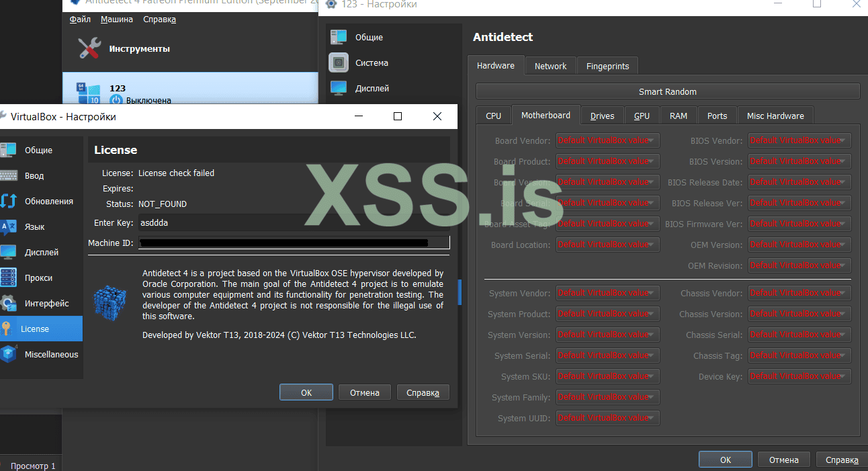Open the Язык language icon section
The width and height of the screenshot is (868, 471).
[x=8, y=227]
